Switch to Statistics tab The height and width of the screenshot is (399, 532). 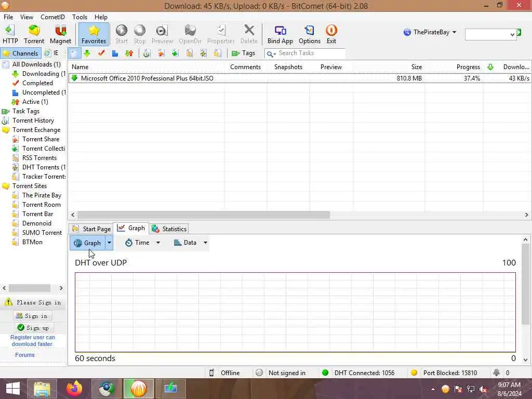point(169,229)
